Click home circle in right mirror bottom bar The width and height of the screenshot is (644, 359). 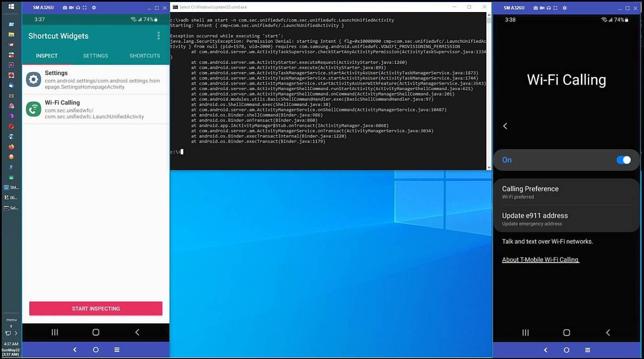[567, 350]
